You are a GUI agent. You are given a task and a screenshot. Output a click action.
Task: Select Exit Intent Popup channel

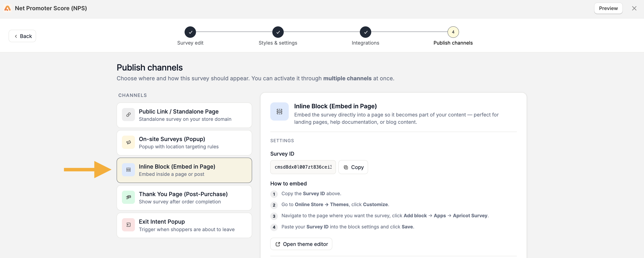pyautogui.click(x=184, y=225)
